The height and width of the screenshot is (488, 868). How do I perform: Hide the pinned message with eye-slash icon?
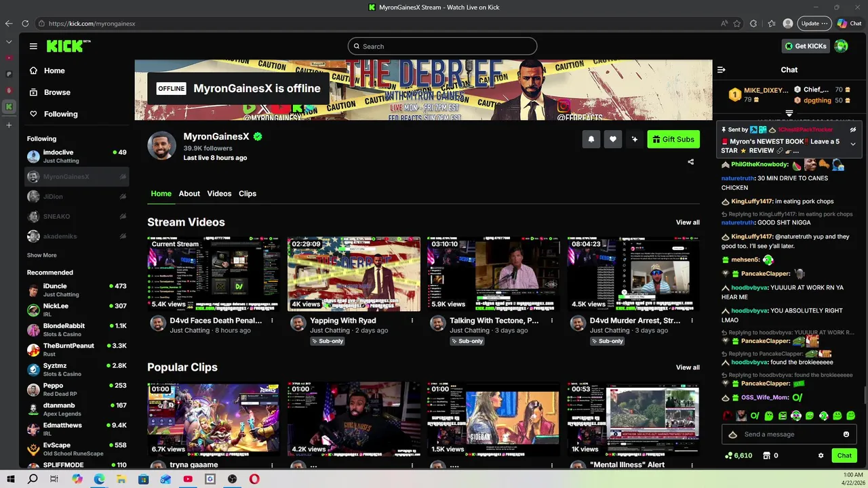point(853,129)
